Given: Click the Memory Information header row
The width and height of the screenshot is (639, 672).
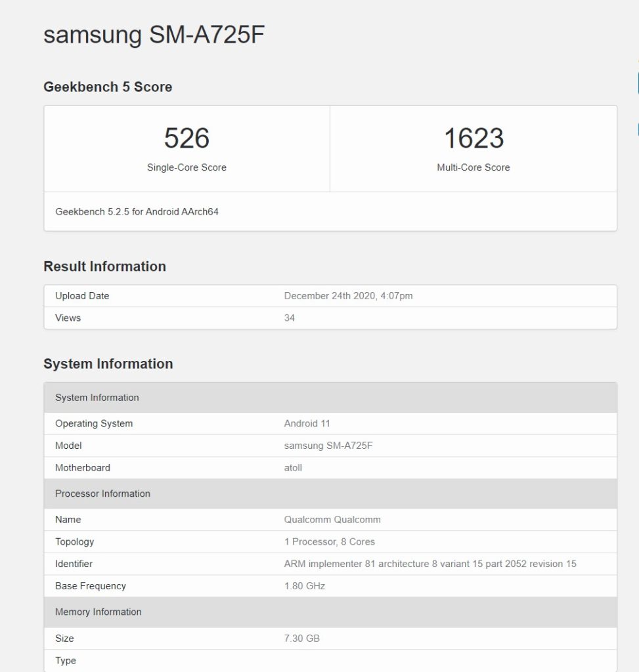Looking at the screenshot, I should tap(97, 612).
